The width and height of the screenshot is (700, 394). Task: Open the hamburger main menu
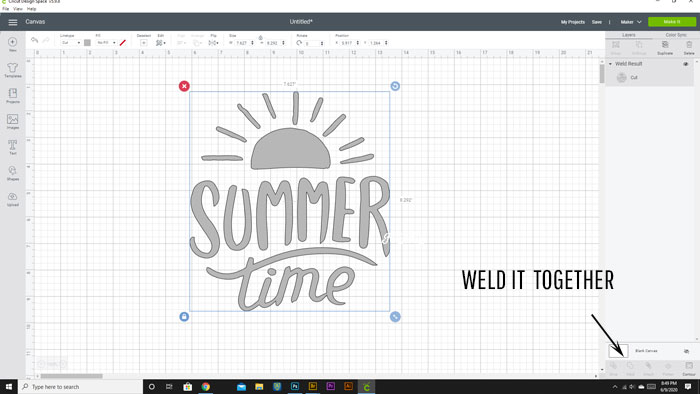click(12, 22)
